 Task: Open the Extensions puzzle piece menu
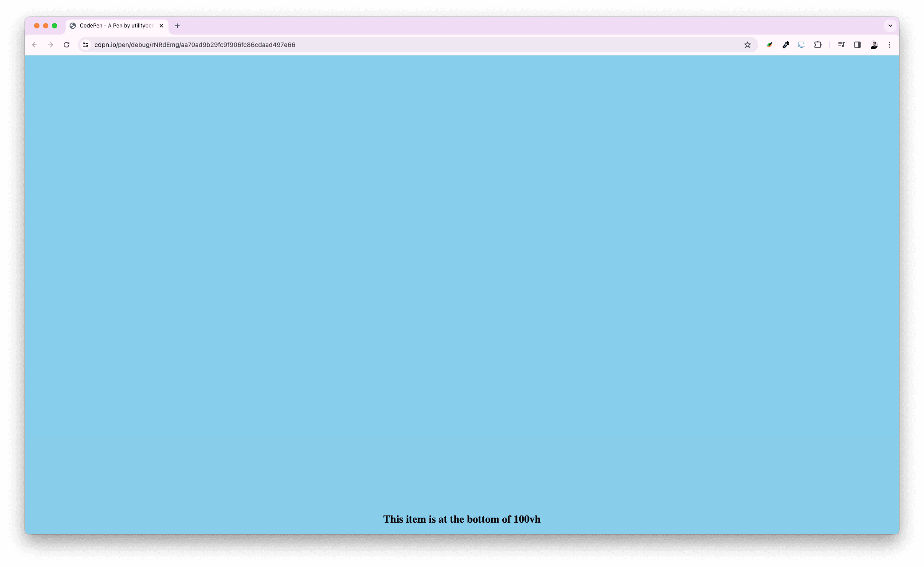pyautogui.click(x=818, y=45)
